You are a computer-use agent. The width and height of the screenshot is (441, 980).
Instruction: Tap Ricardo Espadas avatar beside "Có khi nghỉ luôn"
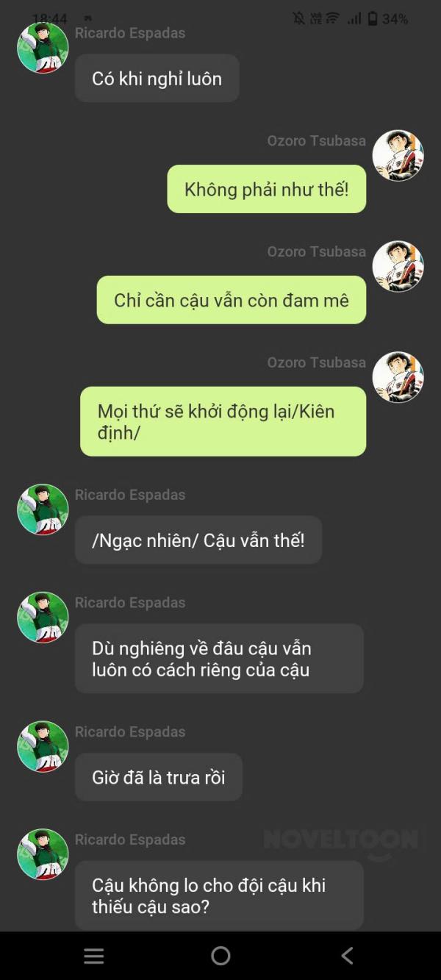[43, 48]
